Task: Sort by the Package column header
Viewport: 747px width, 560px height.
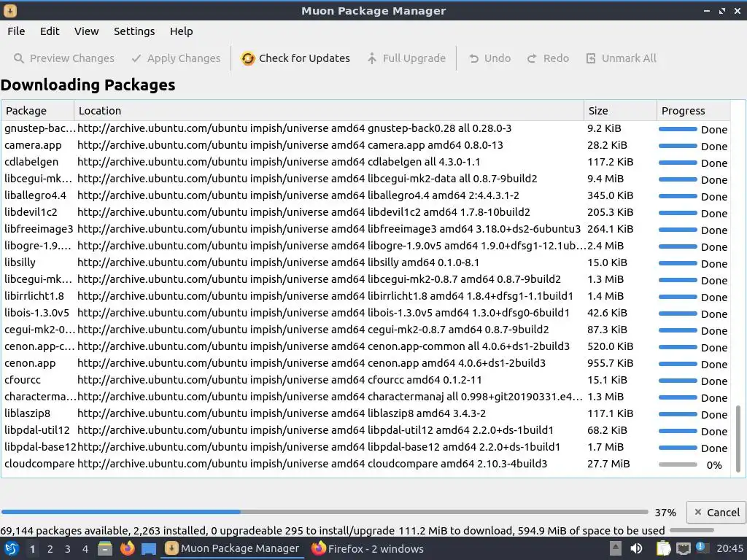Action: click(38, 111)
